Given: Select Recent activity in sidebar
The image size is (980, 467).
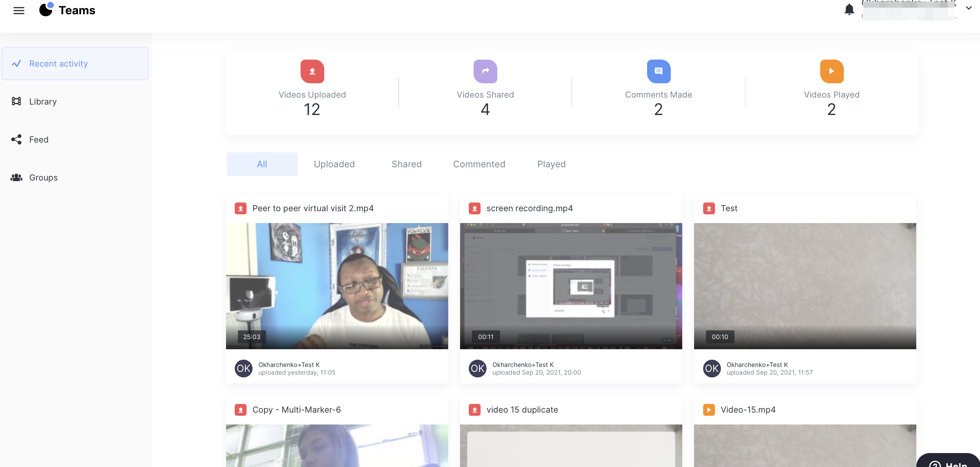Looking at the screenshot, I should pos(58,63).
